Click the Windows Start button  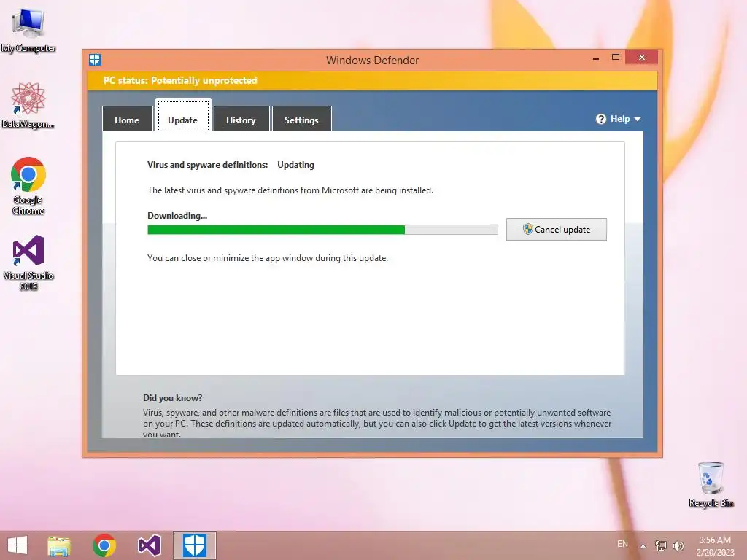click(x=18, y=545)
